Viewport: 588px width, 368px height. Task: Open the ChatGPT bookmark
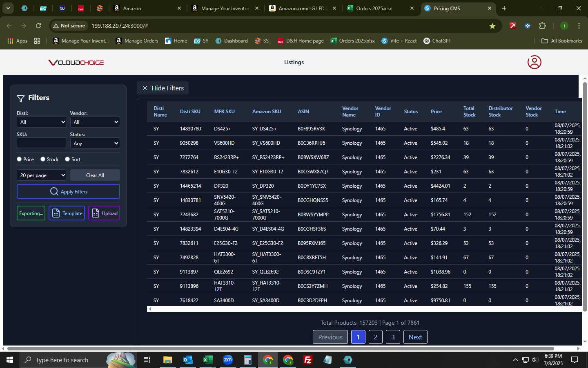click(x=437, y=41)
